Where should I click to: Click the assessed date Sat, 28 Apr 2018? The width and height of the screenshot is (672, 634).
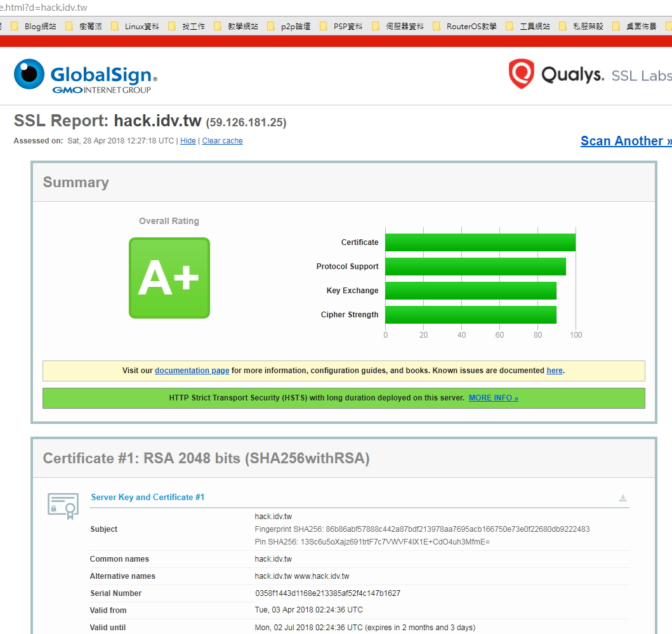click(121, 141)
